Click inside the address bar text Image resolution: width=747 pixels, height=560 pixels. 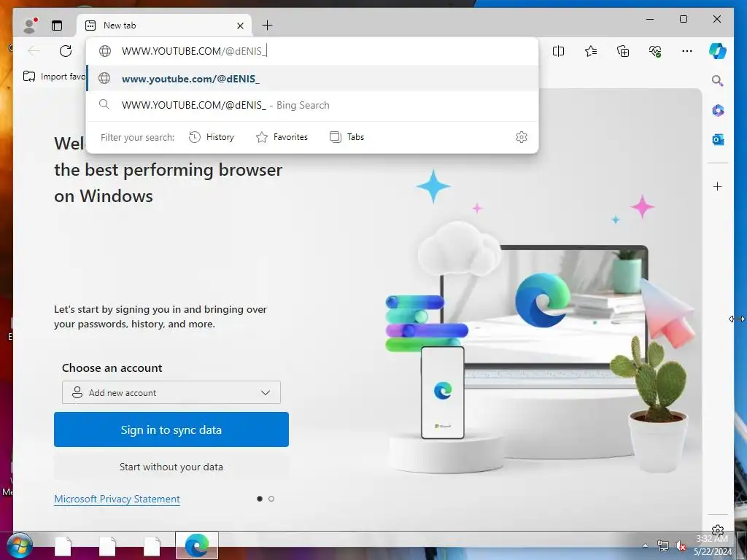click(194, 51)
